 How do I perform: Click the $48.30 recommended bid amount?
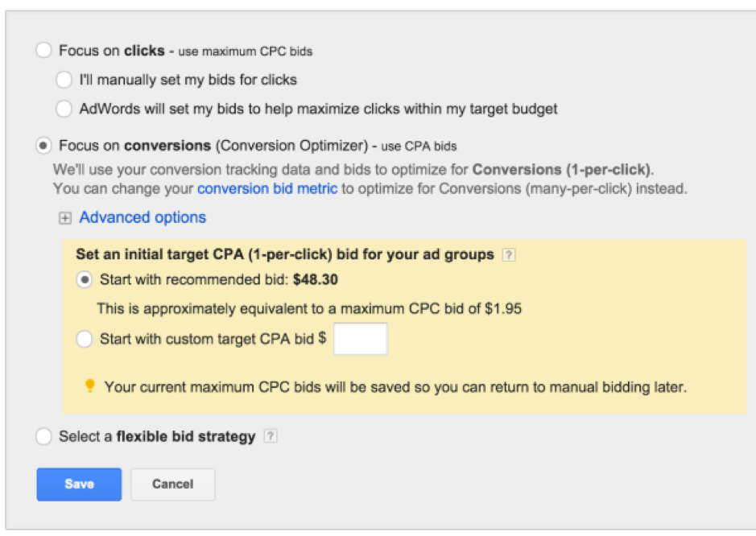(x=316, y=279)
